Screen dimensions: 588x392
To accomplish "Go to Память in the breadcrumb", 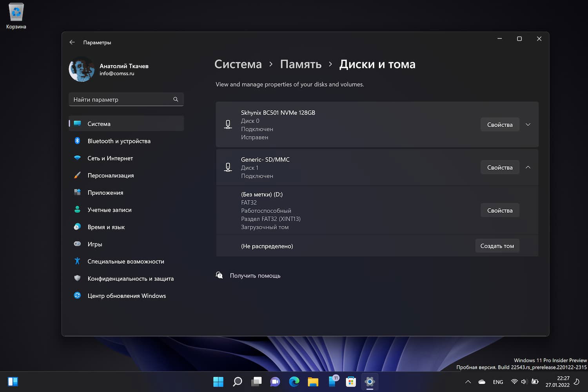I will point(301,64).
